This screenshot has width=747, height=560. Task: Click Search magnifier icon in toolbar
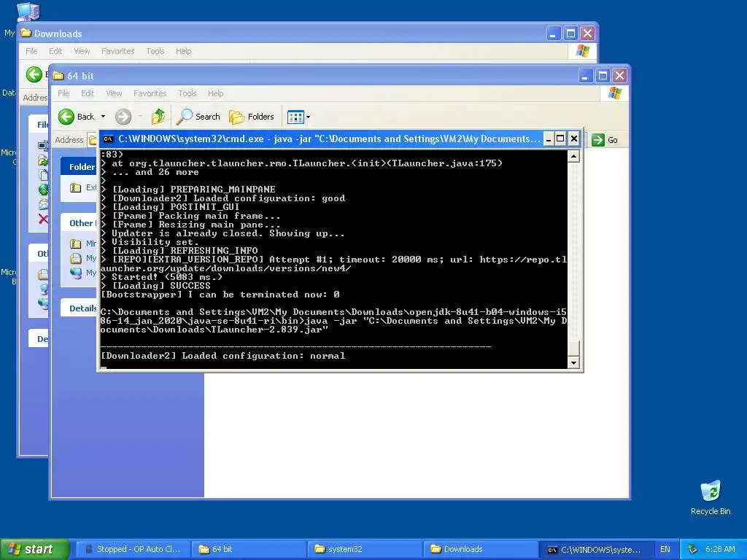pyautogui.click(x=185, y=117)
